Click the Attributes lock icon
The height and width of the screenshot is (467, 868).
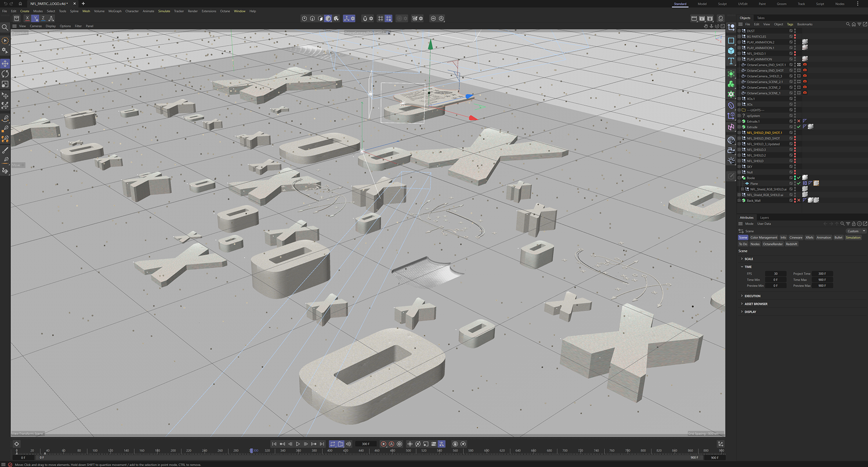click(x=854, y=224)
